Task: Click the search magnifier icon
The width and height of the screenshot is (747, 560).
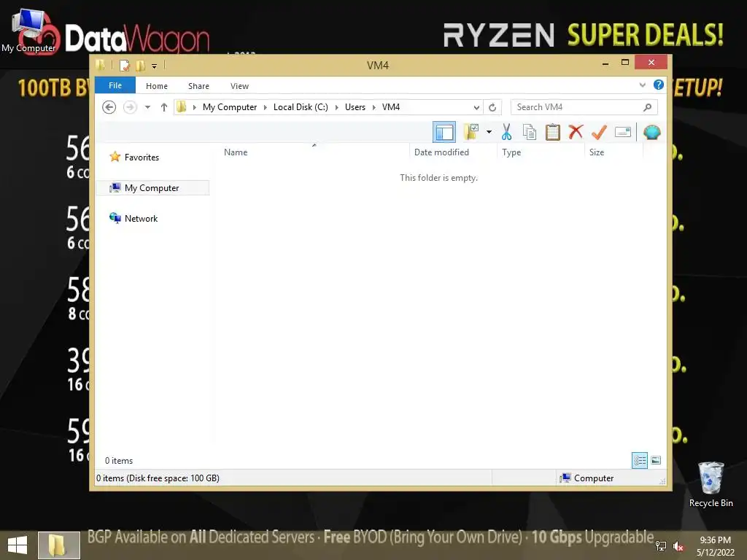Action: [x=647, y=107]
